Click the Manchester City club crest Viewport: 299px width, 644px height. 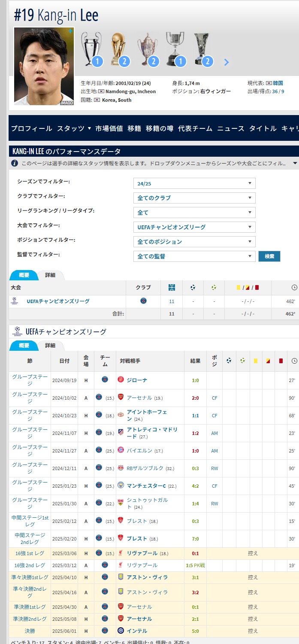click(121, 485)
